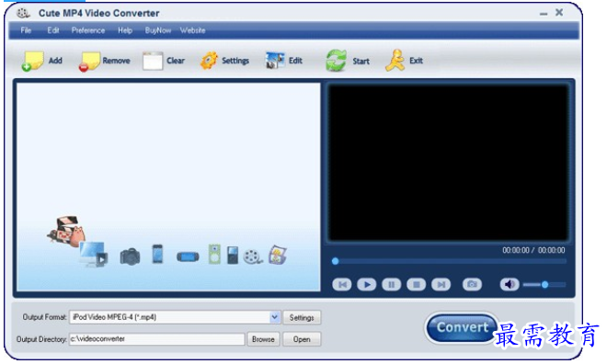607x364 pixels.
Task: Play the video preview
Action: click(367, 285)
